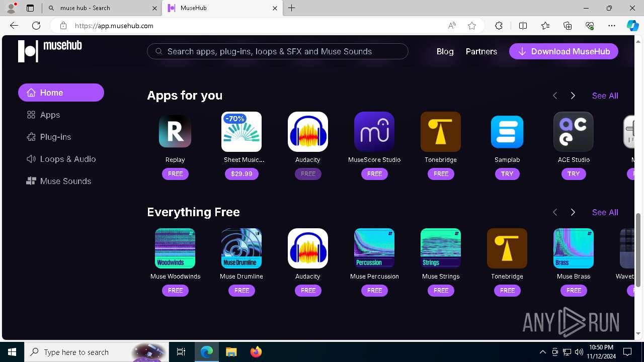Open the Partners link
Image resolution: width=644 pixels, height=362 pixels.
pyautogui.click(x=481, y=51)
